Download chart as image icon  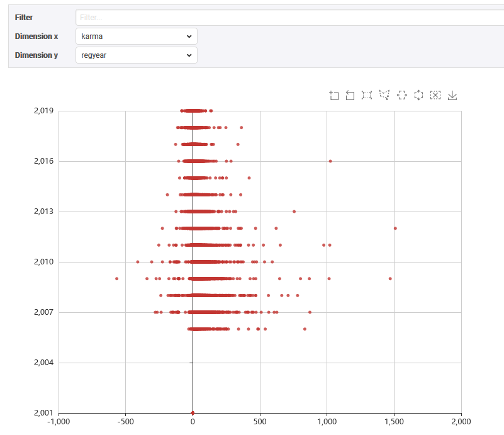click(452, 95)
